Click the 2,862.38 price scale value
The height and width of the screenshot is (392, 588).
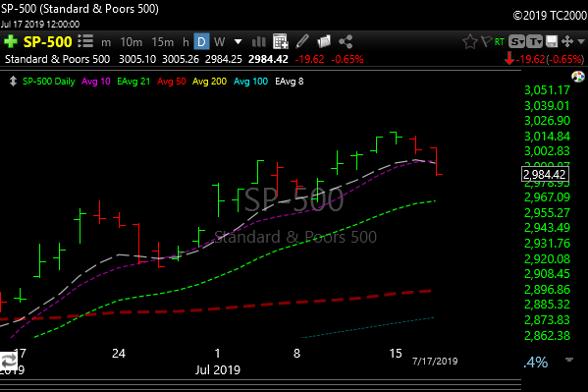[x=547, y=335]
